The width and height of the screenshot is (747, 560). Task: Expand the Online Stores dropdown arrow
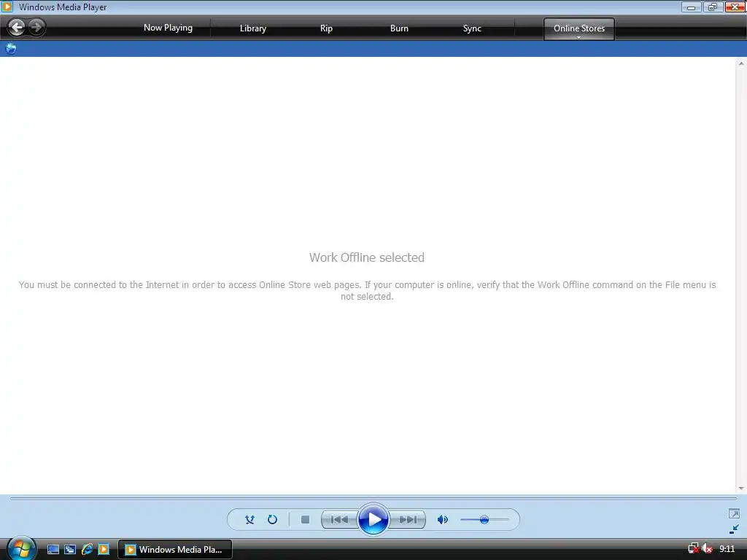578,37
